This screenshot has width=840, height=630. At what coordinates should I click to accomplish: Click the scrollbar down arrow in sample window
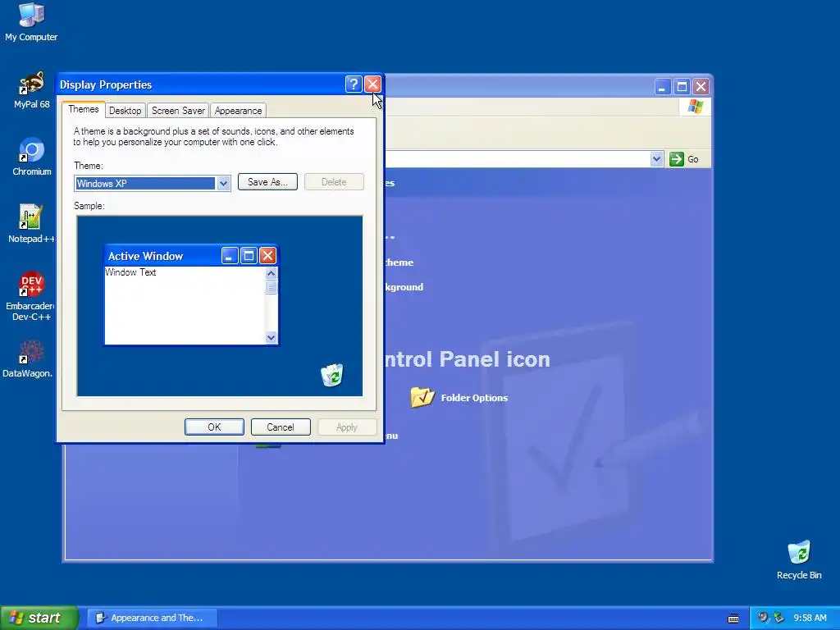[x=271, y=337]
